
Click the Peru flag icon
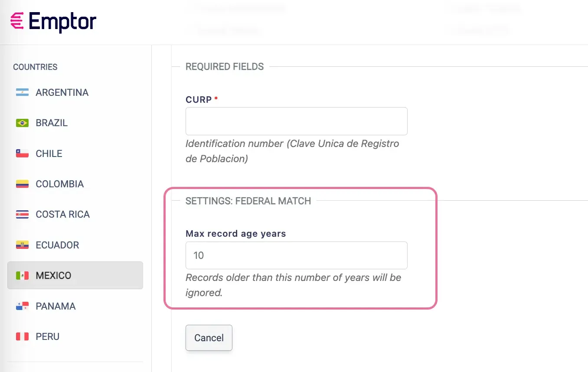(x=22, y=336)
